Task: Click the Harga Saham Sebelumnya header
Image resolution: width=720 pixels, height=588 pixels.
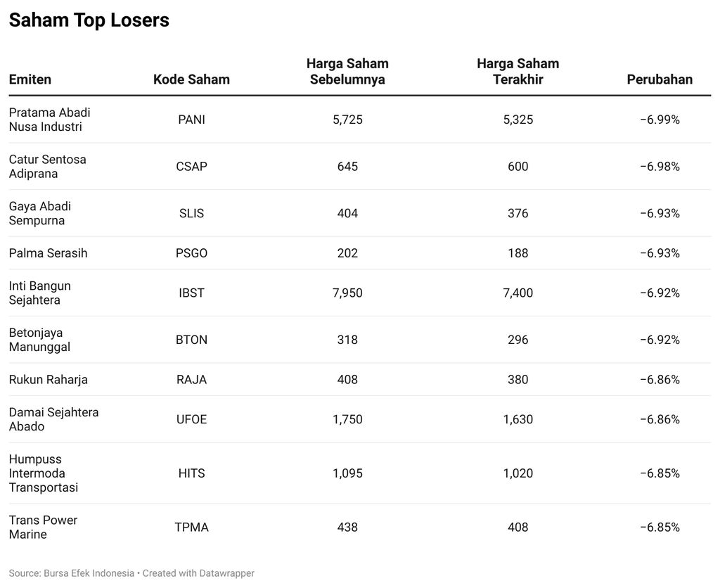Action: coord(347,72)
